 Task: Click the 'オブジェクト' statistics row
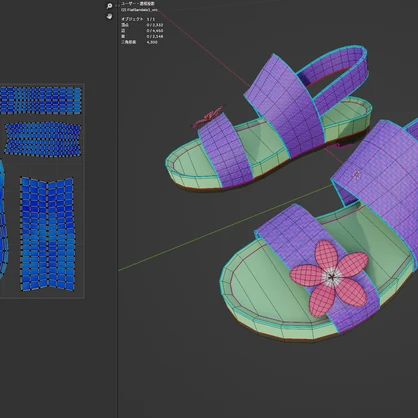(x=138, y=19)
